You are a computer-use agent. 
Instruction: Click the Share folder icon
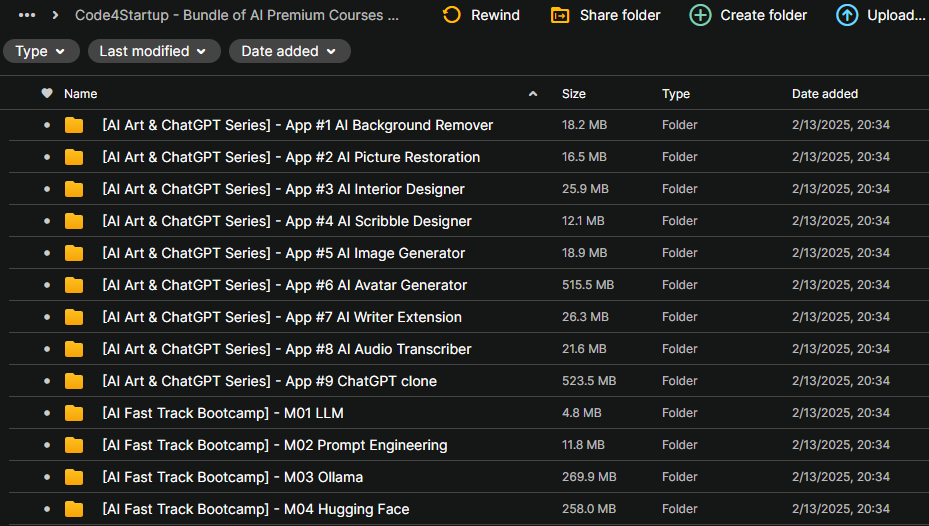[560, 15]
